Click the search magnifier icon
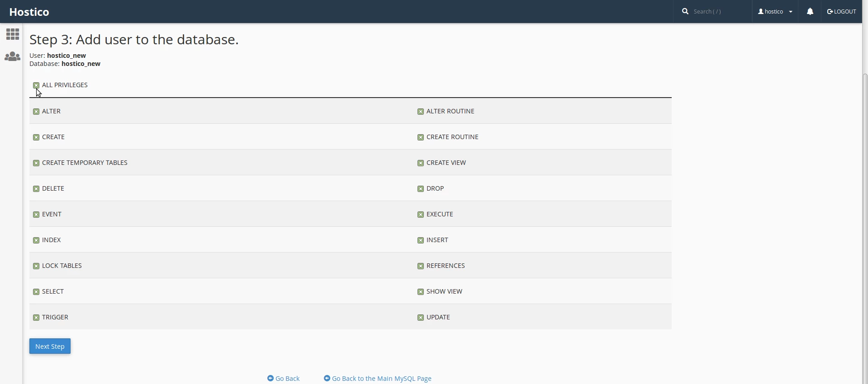The height and width of the screenshot is (384, 868). [x=686, y=12]
